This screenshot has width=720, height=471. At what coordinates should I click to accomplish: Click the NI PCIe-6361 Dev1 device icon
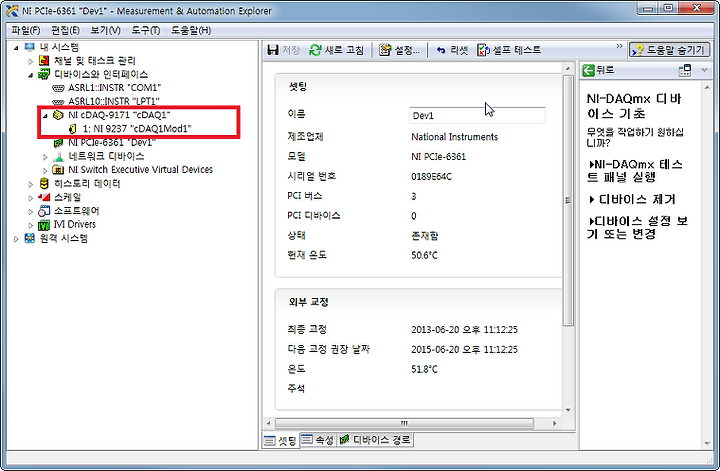tap(58, 143)
